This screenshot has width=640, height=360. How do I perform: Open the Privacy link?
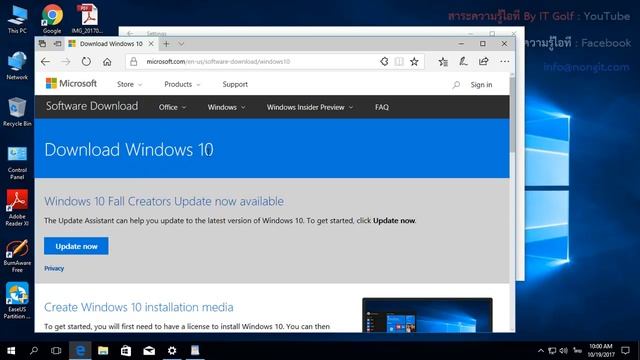54,268
